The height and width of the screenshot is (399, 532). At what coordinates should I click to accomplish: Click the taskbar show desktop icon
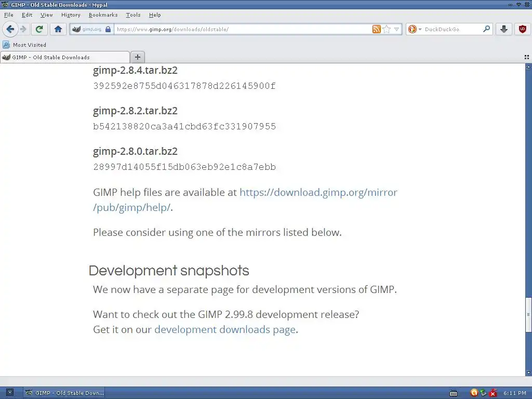[10, 393]
